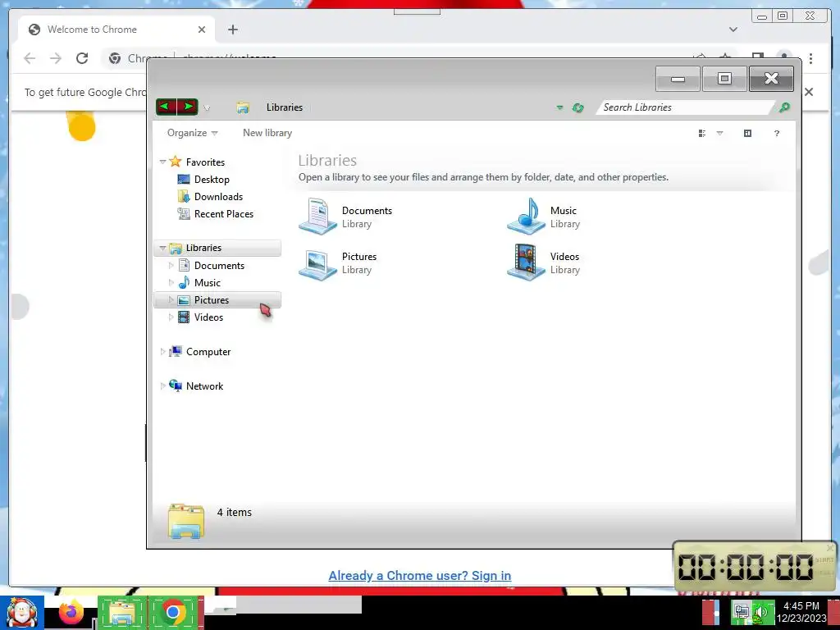Expand the Music node in navigation pane
The width and height of the screenshot is (840, 630).
171,282
